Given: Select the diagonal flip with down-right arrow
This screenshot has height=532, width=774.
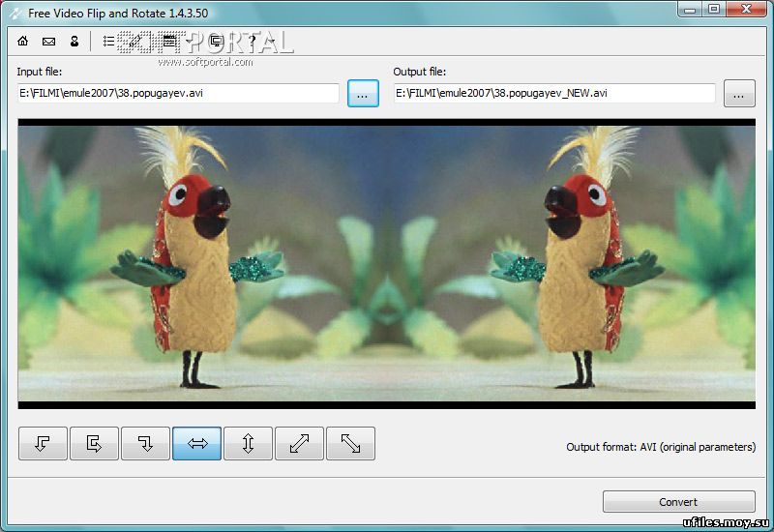Looking at the screenshot, I should [x=350, y=443].
